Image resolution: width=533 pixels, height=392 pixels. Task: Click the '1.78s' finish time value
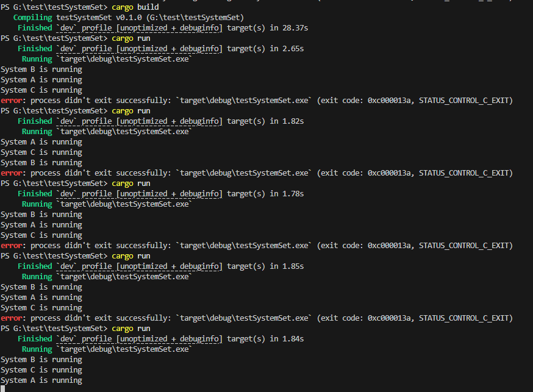point(293,194)
